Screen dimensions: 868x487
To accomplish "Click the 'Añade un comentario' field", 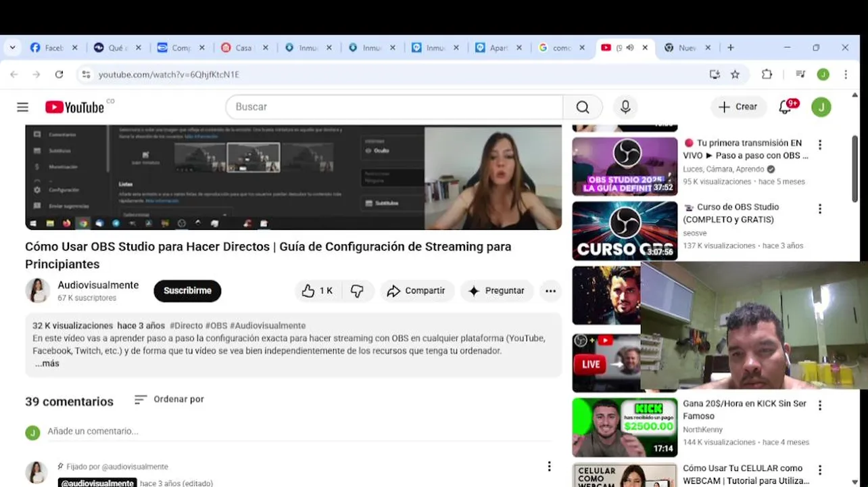I will tap(299, 432).
